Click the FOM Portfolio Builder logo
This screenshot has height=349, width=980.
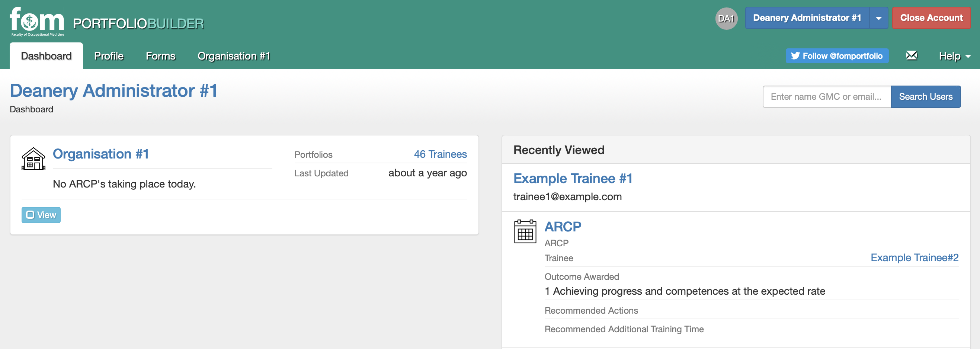point(107,22)
